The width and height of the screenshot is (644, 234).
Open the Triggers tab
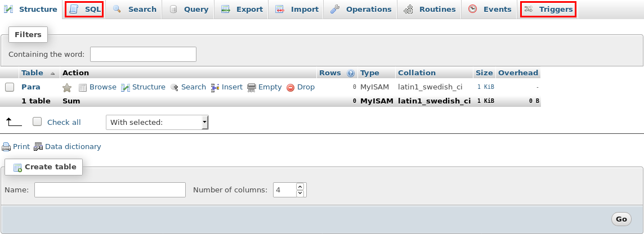548,9
